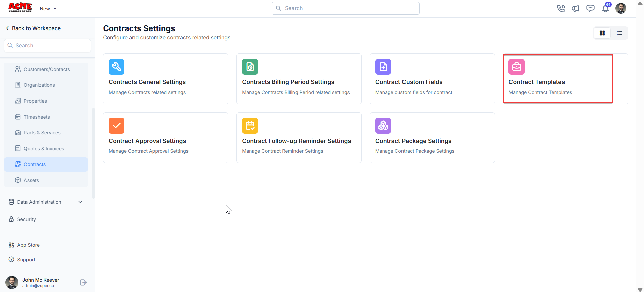Click the John Mc Keever profile photo

(x=12, y=283)
